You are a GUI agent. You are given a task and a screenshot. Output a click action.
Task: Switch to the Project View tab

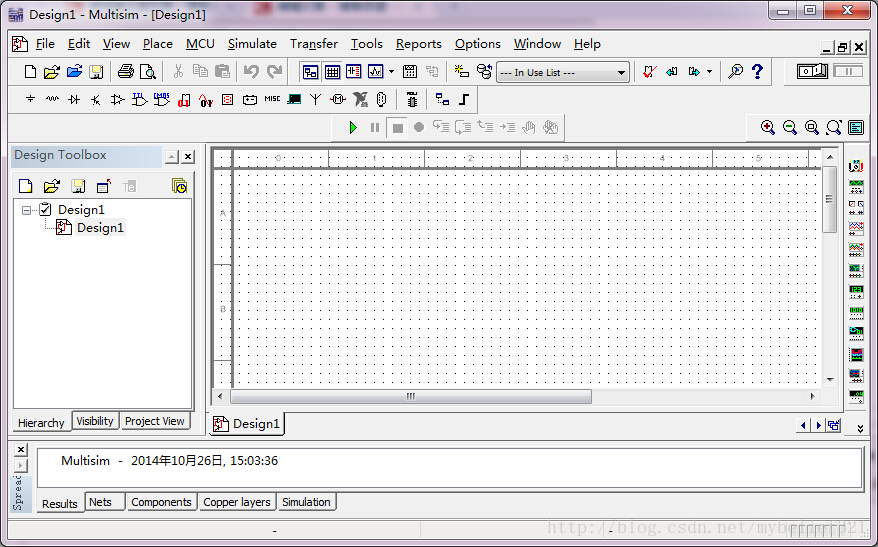(x=155, y=421)
